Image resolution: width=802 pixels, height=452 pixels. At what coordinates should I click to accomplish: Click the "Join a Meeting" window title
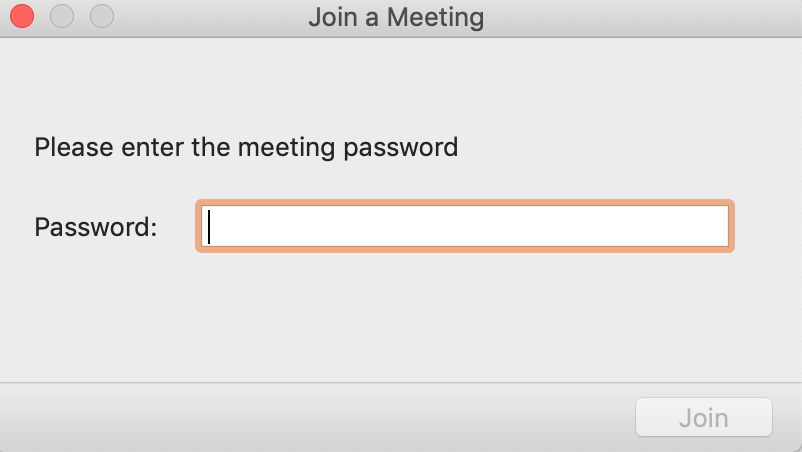(396, 17)
